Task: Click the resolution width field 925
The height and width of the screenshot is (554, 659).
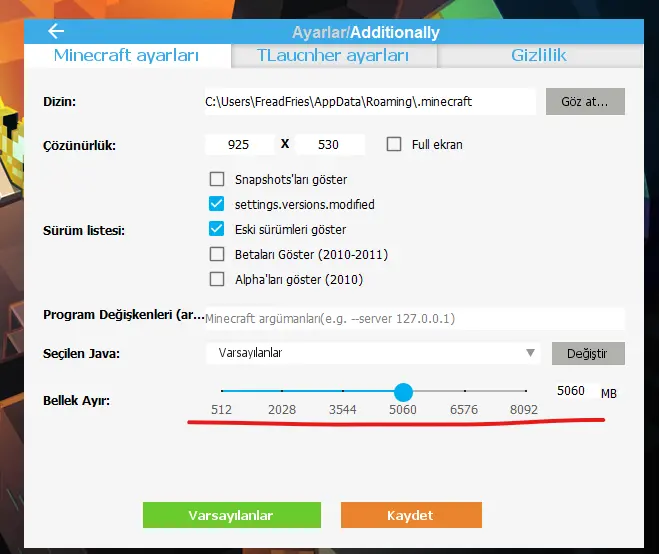Action: [x=240, y=145]
